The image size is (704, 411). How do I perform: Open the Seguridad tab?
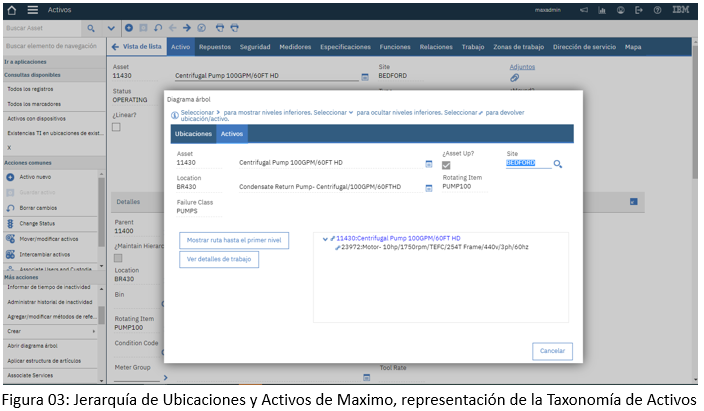255,47
